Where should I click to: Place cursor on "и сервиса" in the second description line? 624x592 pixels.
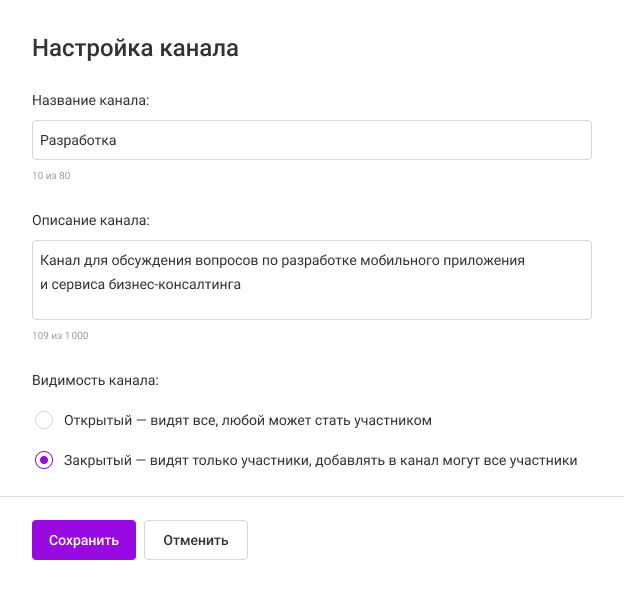[70, 284]
